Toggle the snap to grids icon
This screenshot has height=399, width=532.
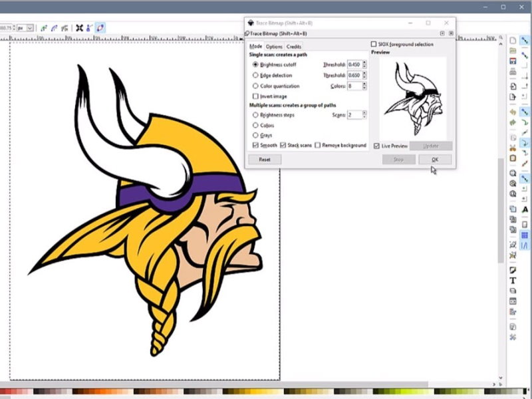point(525,235)
